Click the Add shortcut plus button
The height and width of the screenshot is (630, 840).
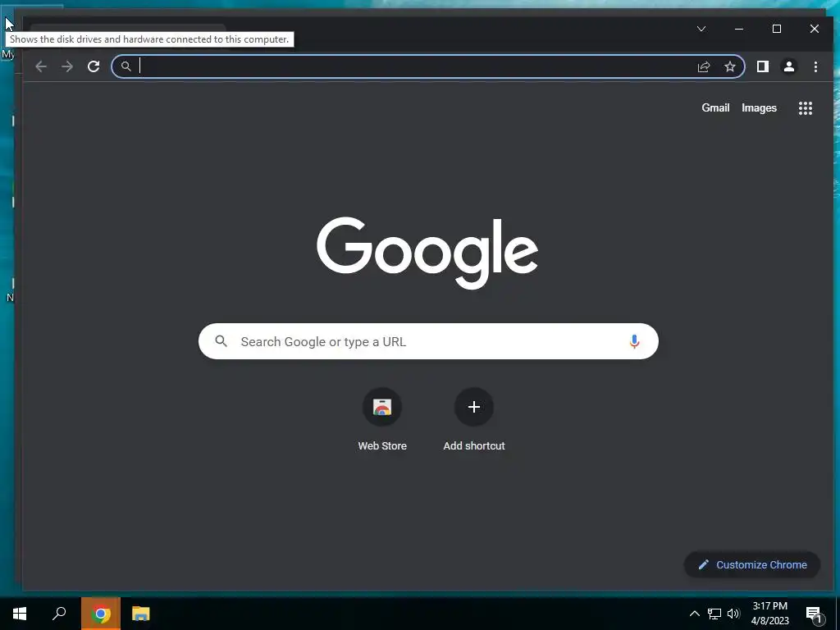pyautogui.click(x=474, y=407)
